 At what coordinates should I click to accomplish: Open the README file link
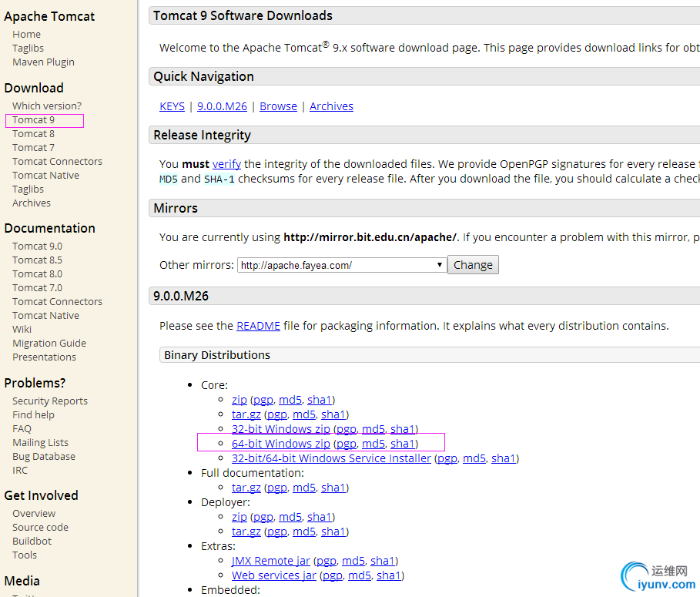point(258,326)
